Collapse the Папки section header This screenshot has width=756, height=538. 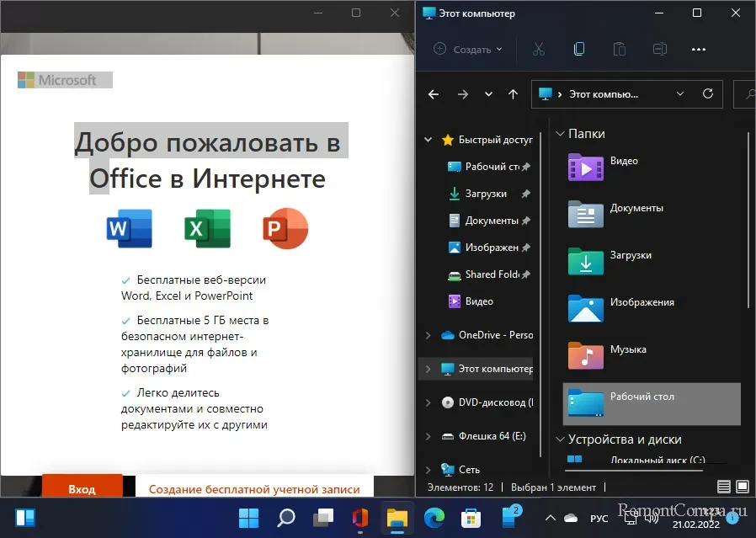[x=560, y=134]
